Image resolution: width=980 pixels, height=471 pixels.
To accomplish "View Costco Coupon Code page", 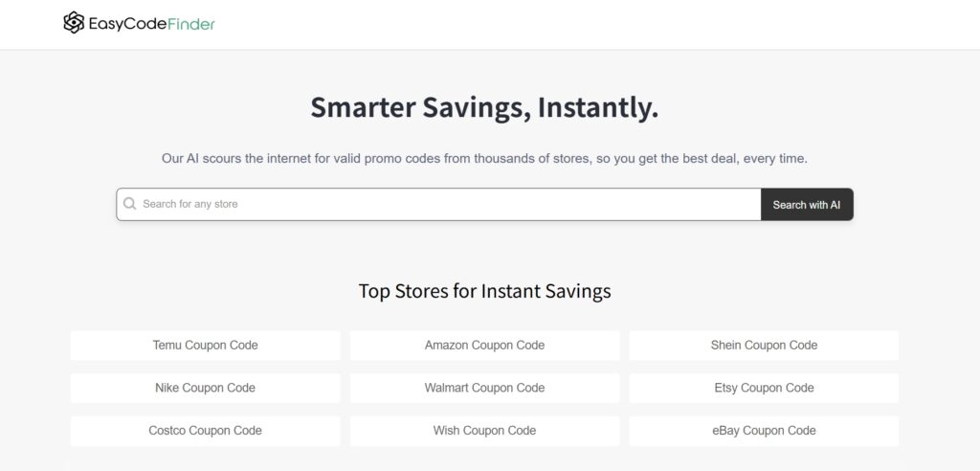I will pos(205,431).
